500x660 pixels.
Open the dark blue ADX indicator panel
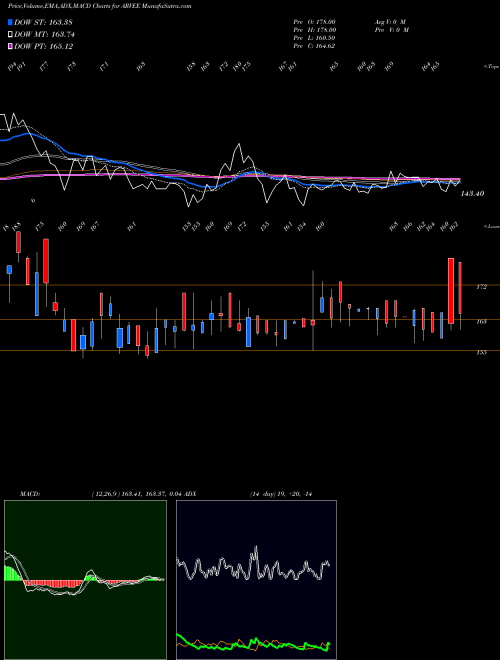(x=256, y=580)
